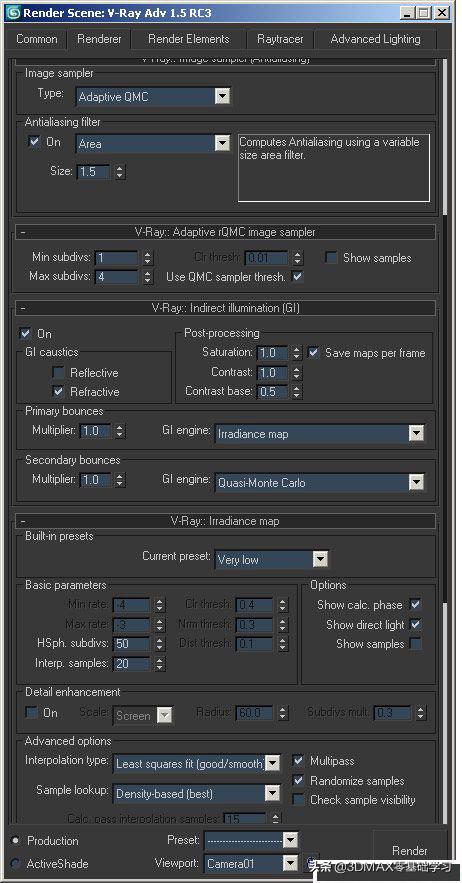Open the Renderer tab

pos(99,39)
